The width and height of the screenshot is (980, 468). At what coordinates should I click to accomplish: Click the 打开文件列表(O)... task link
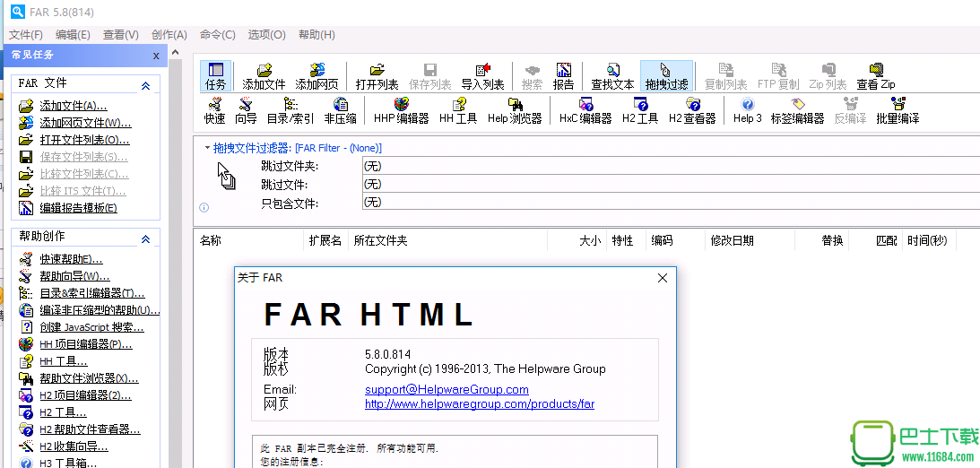tap(84, 139)
